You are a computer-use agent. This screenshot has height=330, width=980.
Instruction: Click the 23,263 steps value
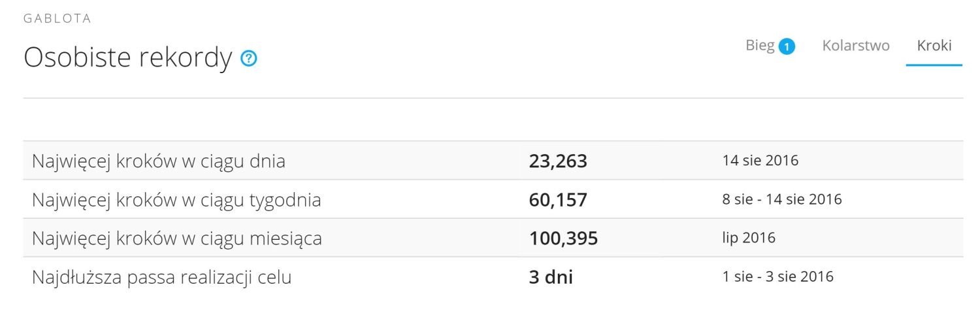coord(558,161)
